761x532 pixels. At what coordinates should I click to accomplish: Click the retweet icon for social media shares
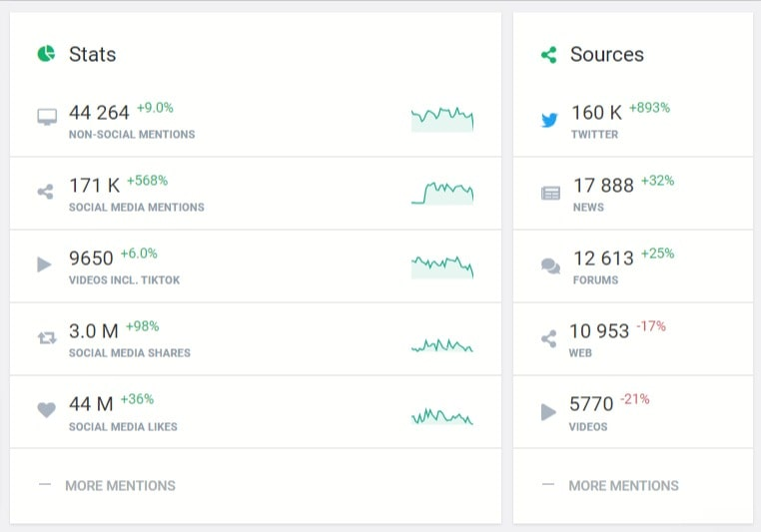[46, 338]
